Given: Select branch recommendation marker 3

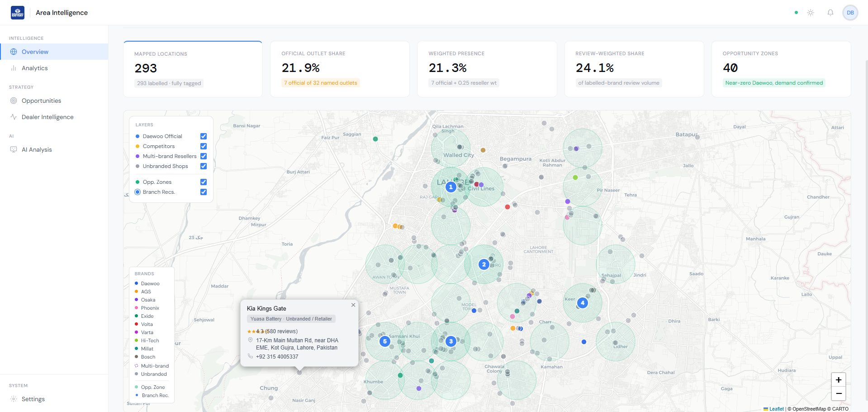Looking at the screenshot, I should (x=451, y=341).
